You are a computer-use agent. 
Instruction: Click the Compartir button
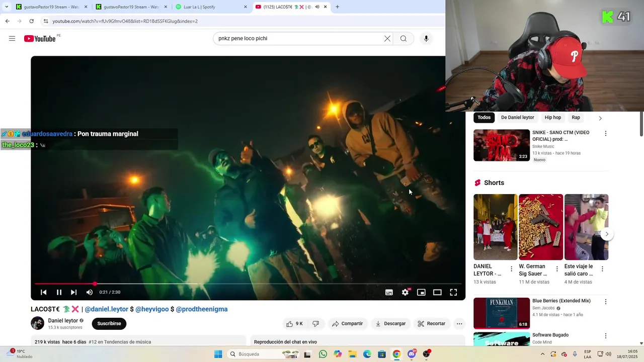pyautogui.click(x=347, y=324)
